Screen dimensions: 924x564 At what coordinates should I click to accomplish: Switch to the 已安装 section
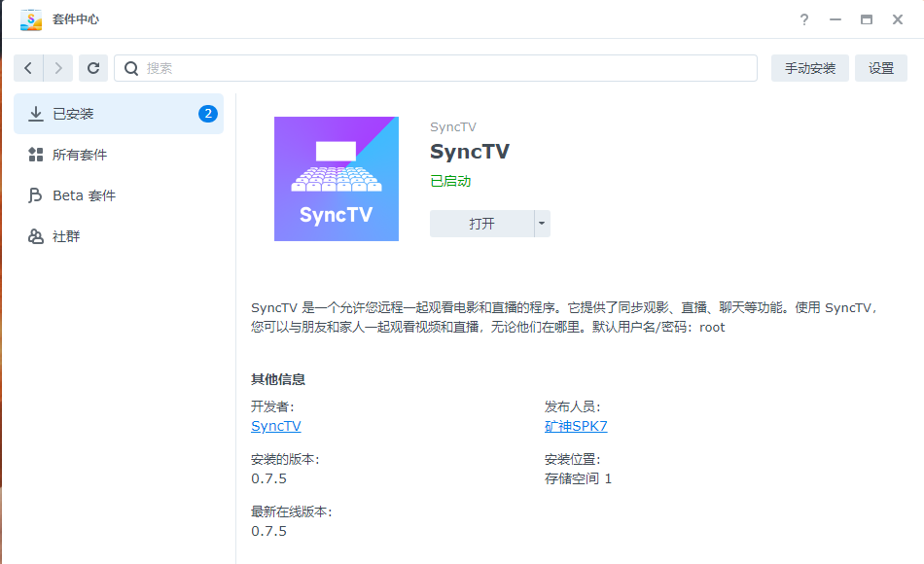click(85, 113)
